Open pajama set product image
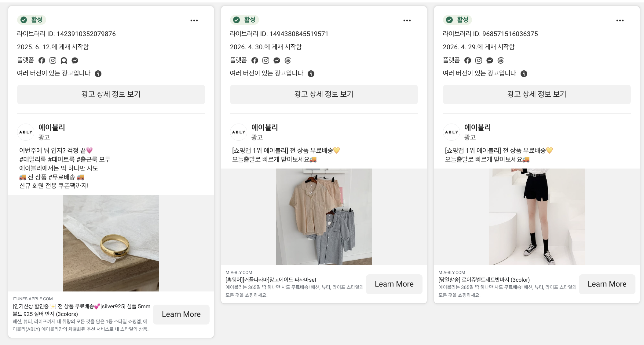 pyautogui.click(x=324, y=217)
